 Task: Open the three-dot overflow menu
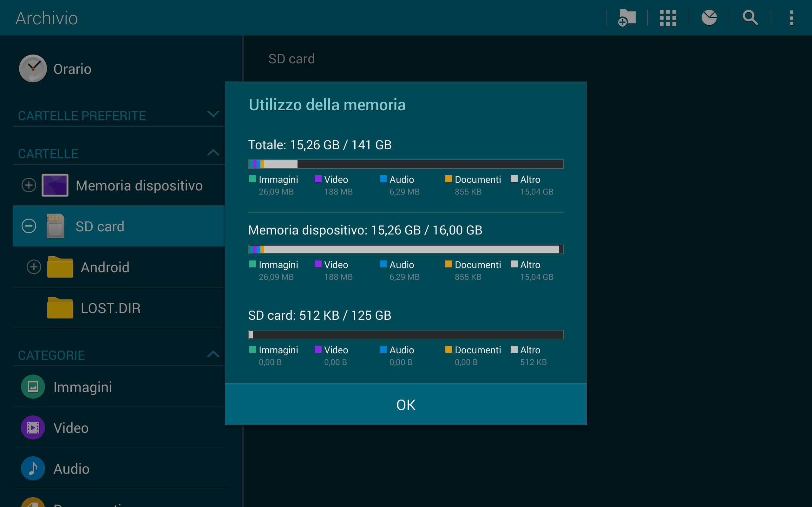tap(791, 18)
